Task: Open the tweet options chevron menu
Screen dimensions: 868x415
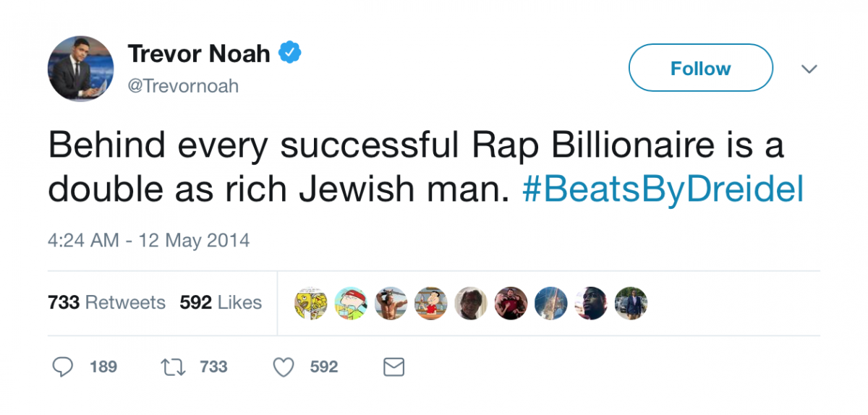Action: point(809,69)
